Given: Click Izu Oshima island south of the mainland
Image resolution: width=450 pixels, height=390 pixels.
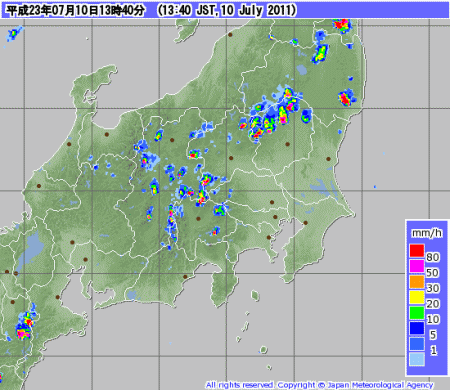Looking at the screenshot, I should pyautogui.click(x=255, y=295).
